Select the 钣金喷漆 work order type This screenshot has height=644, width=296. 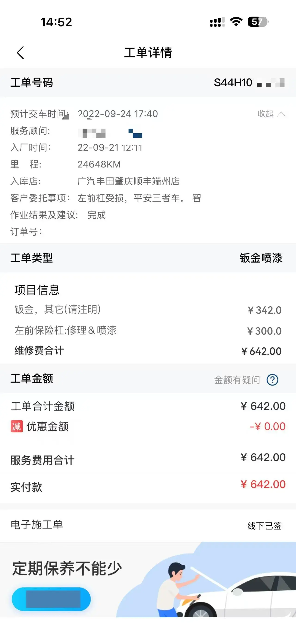coord(261,258)
